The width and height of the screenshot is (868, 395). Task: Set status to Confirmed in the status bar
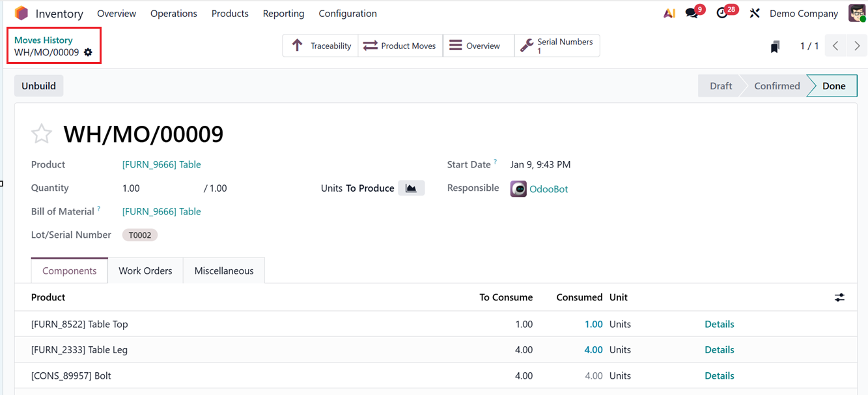tap(776, 85)
